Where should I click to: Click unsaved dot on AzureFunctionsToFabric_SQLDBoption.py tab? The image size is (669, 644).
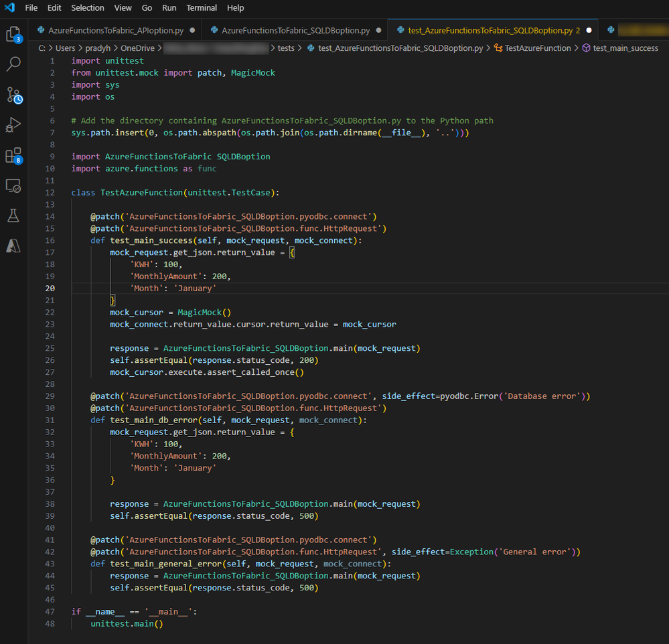tap(379, 30)
